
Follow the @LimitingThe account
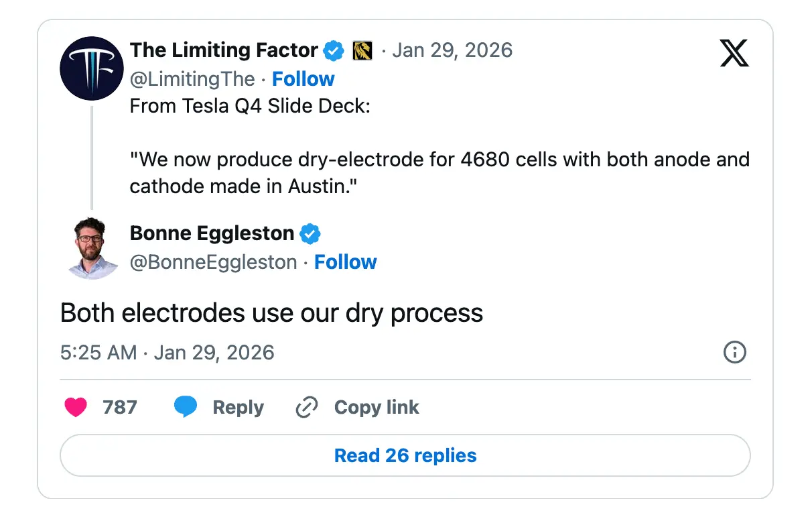click(x=303, y=79)
